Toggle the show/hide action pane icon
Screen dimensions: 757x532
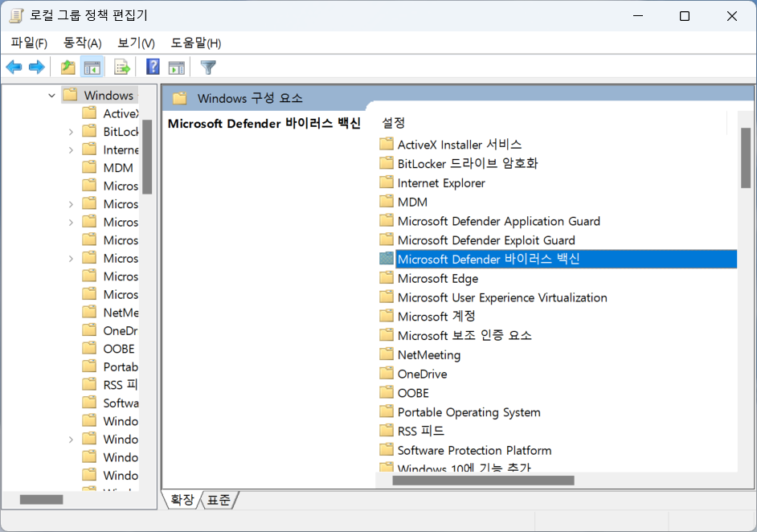tap(176, 68)
